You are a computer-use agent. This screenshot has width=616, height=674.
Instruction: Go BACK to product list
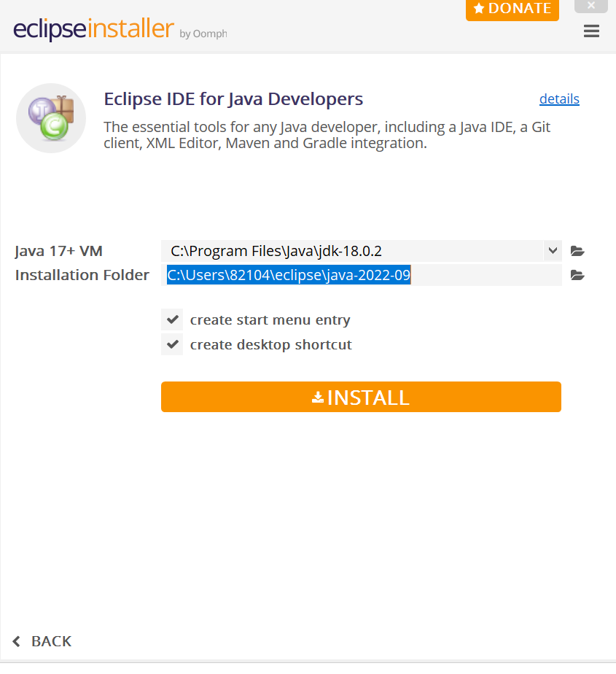click(42, 641)
